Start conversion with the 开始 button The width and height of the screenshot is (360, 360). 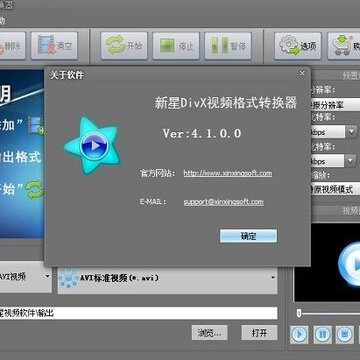point(124,46)
